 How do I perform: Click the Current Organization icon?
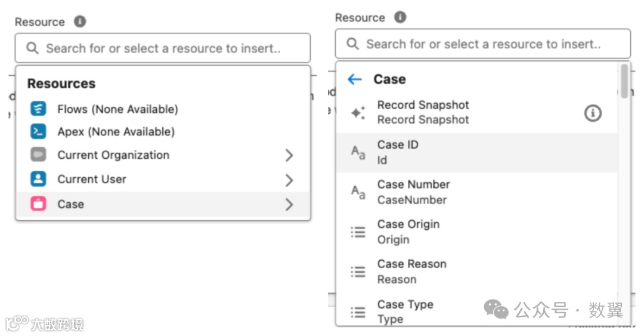point(38,155)
